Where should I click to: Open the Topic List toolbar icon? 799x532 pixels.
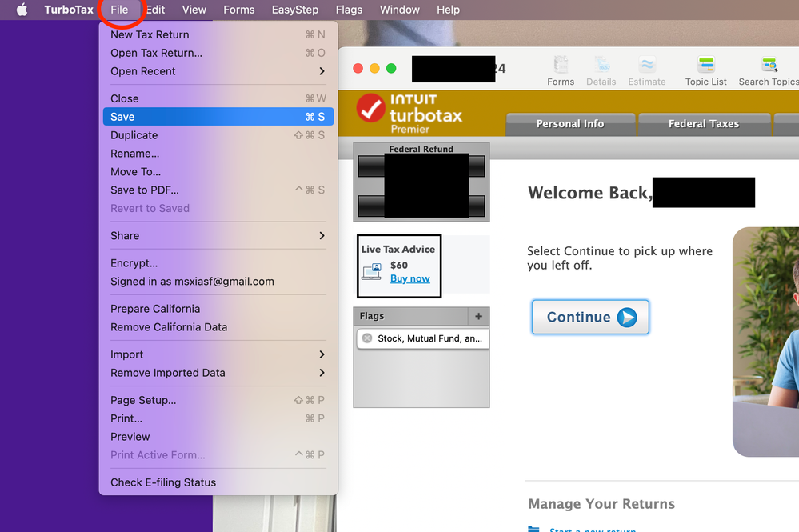705,71
